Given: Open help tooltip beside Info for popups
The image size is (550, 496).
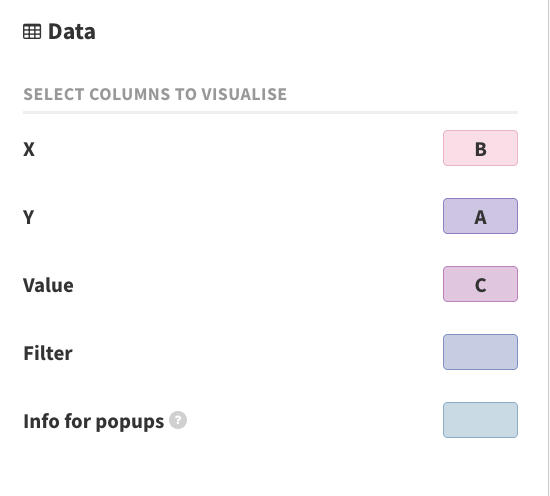Looking at the screenshot, I should 178,420.
